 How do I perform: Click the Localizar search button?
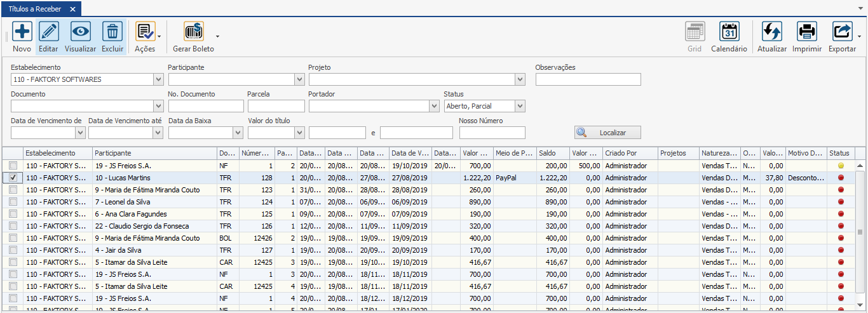click(607, 133)
